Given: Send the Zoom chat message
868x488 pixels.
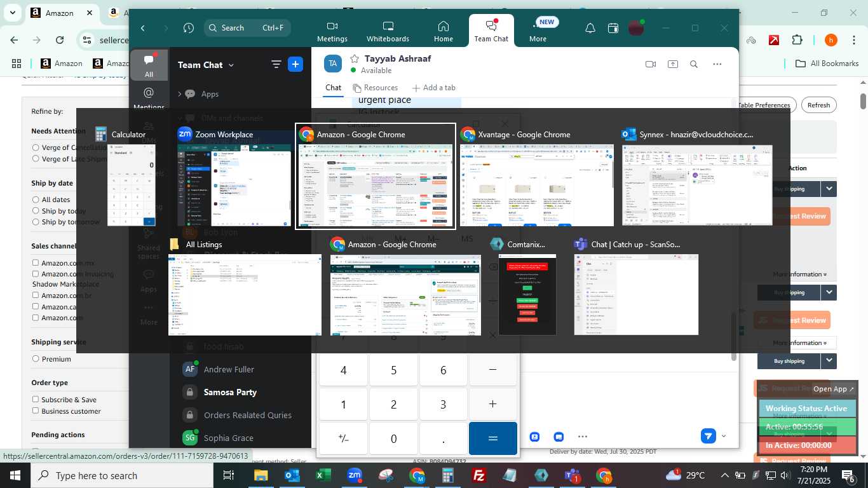Looking at the screenshot, I should point(708,436).
